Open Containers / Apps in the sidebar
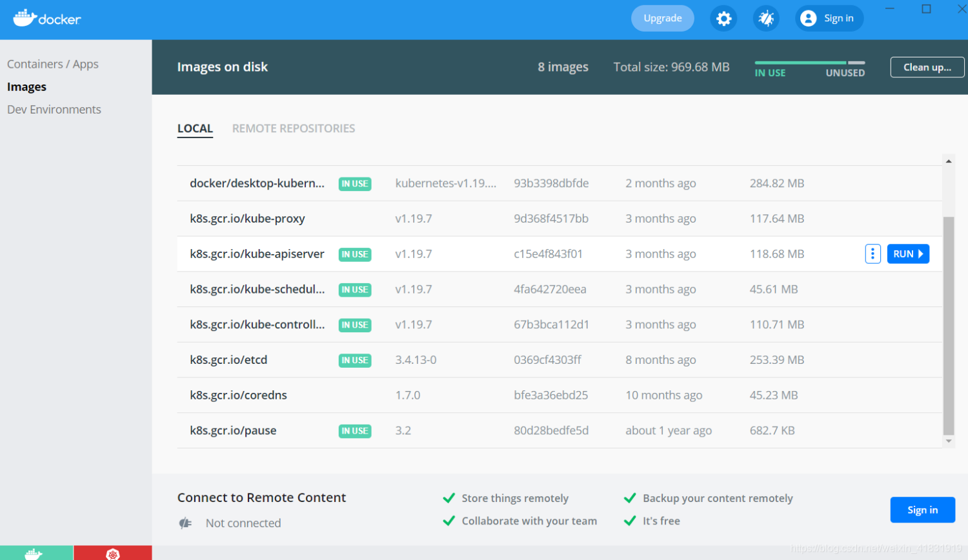 coord(53,64)
